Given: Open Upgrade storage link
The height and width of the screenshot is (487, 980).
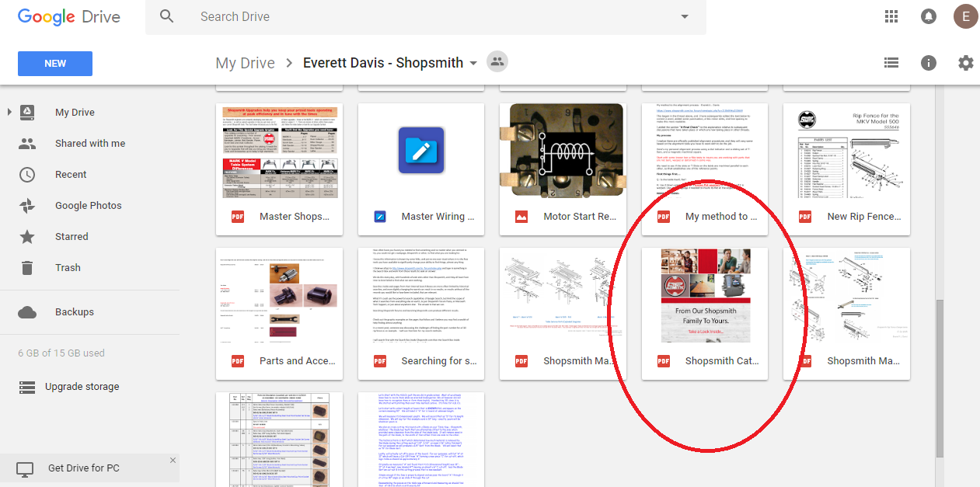Looking at the screenshot, I should pos(82,387).
